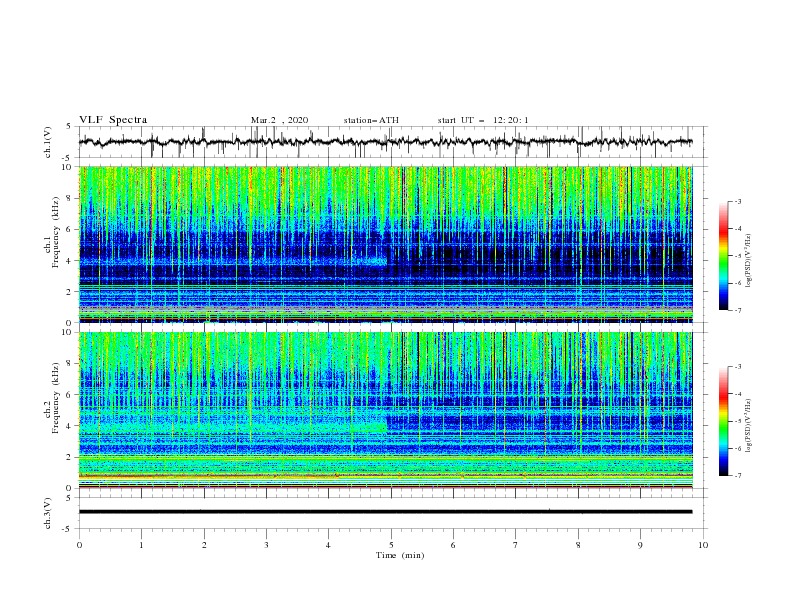This screenshot has height=612, width=792.
Task: Click the "start UT = 12:20: 1" header text
Action: [483, 120]
